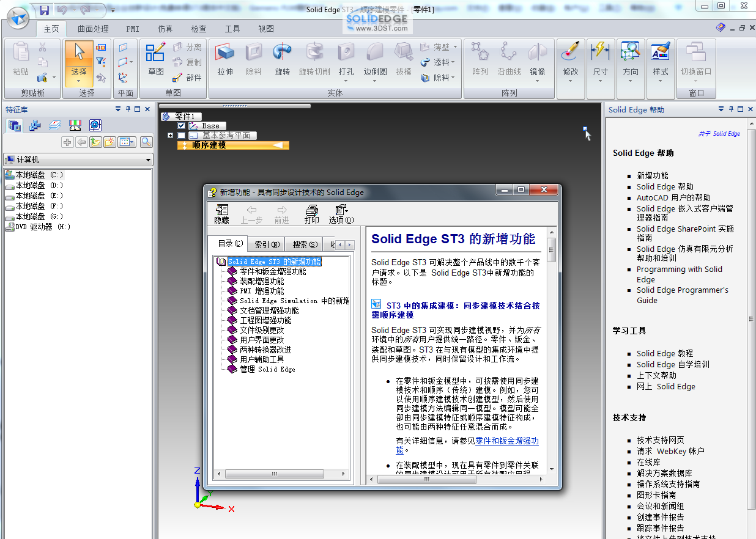The height and width of the screenshot is (539, 756).
Task: Switch to the 检查 ribbon tab
Action: coord(199,29)
